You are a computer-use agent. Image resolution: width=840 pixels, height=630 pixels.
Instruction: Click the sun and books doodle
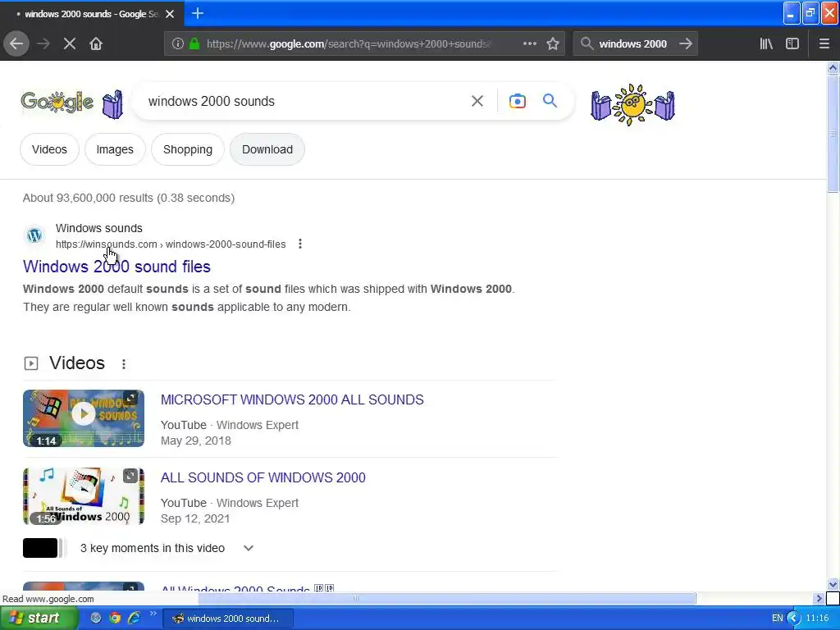[632, 104]
